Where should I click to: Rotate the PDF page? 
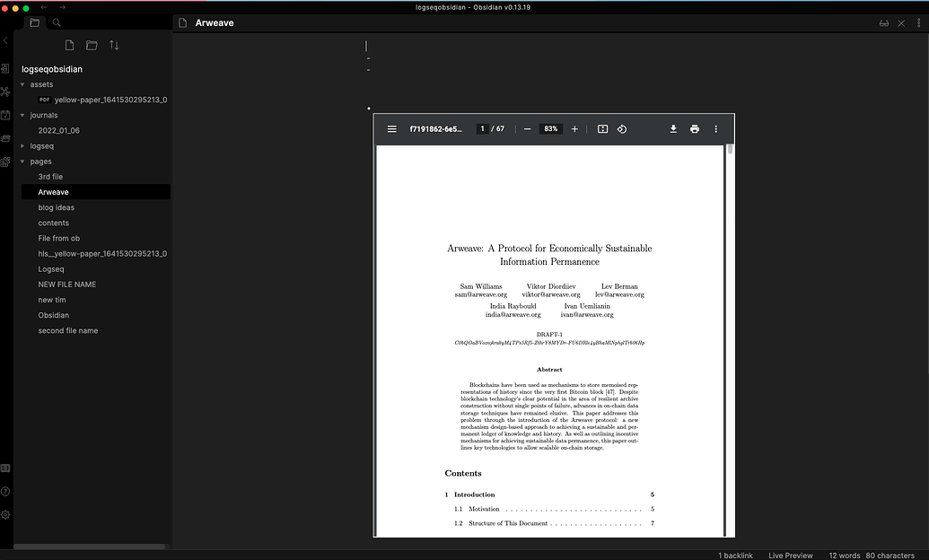622,128
